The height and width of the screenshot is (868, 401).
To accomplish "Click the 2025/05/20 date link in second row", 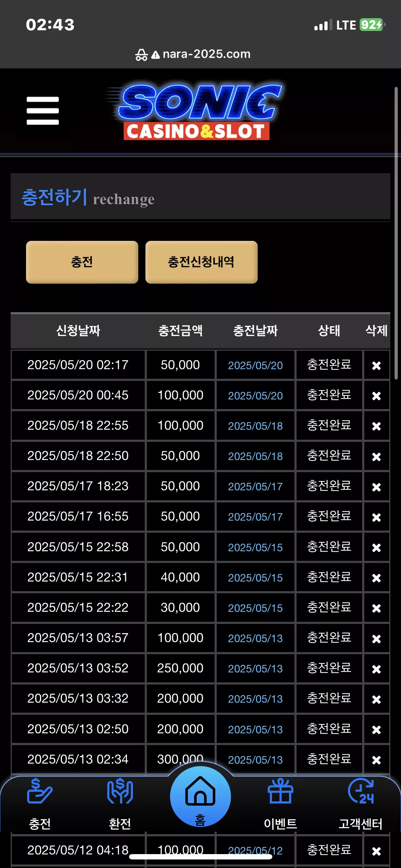I will pyautogui.click(x=255, y=396).
